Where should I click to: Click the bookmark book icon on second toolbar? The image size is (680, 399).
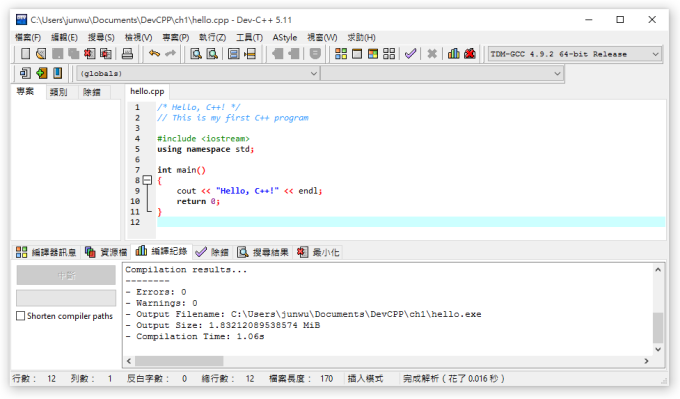coord(57,73)
